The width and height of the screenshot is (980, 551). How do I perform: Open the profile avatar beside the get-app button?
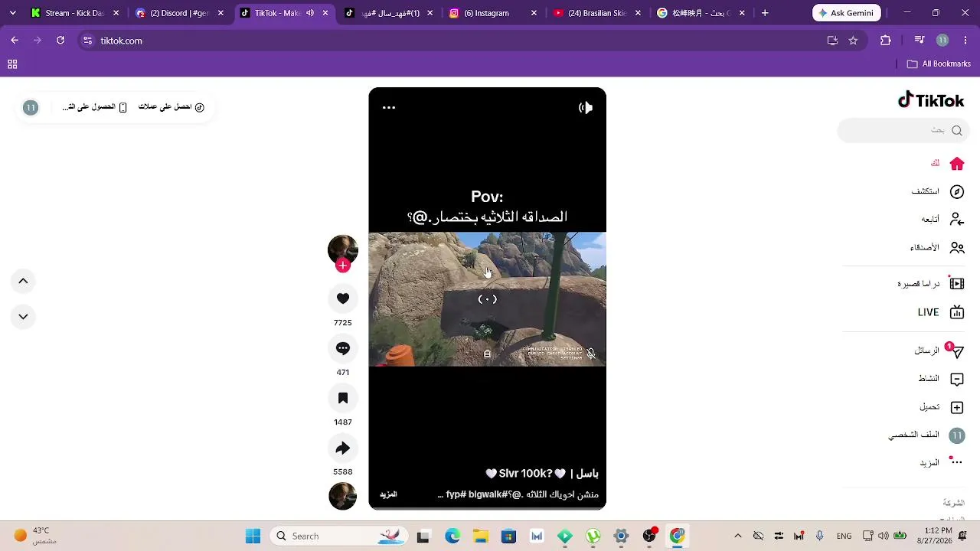[31, 107]
